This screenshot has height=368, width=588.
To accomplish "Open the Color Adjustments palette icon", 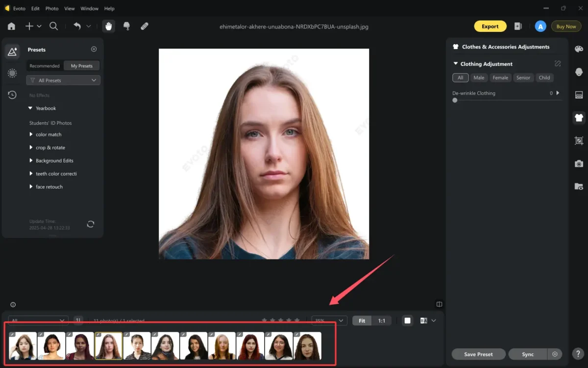I will tap(579, 49).
